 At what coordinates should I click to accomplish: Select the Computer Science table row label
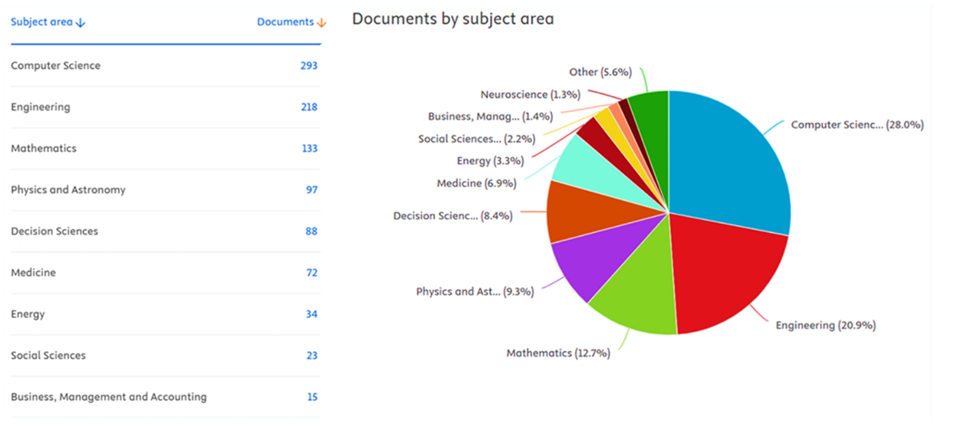pyautogui.click(x=55, y=66)
